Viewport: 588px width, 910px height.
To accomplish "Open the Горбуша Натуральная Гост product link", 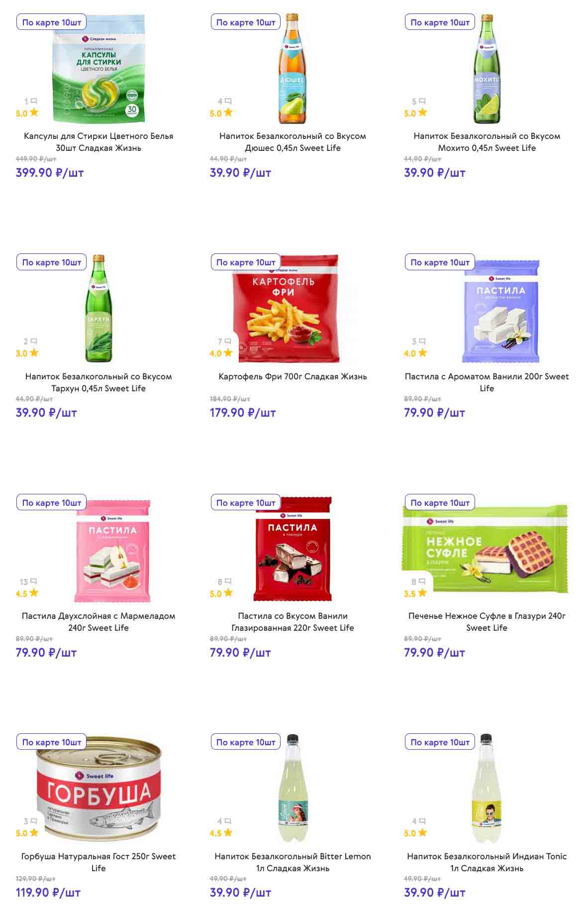I will 98,862.
